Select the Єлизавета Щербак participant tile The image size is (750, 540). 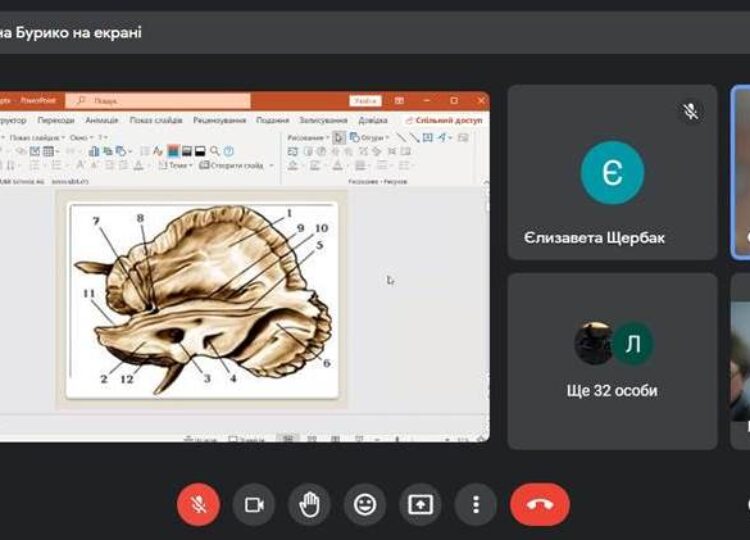point(612,172)
